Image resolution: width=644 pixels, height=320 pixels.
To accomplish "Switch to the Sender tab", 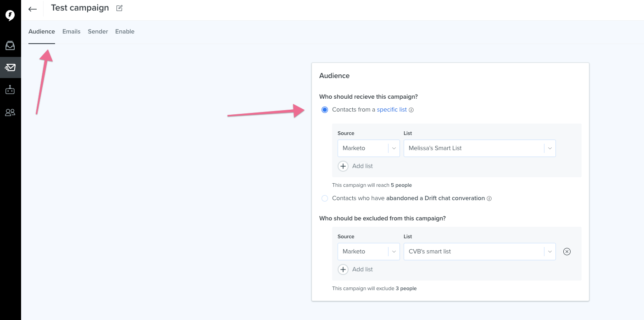I will pos(98,32).
